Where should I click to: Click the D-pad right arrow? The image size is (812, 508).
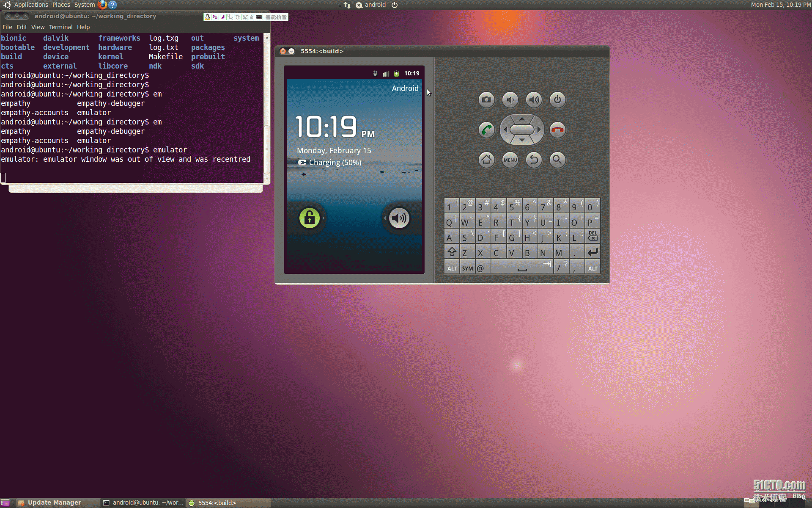click(539, 130)
